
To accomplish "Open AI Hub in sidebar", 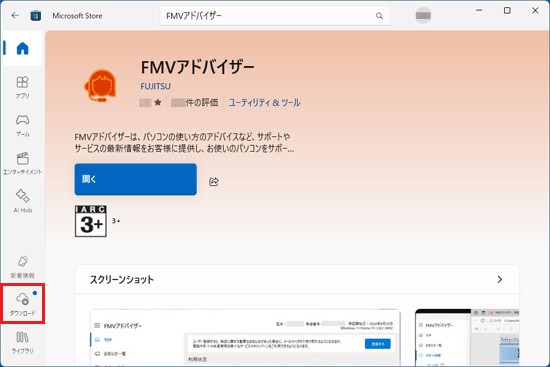I will (x=22, y=201).
